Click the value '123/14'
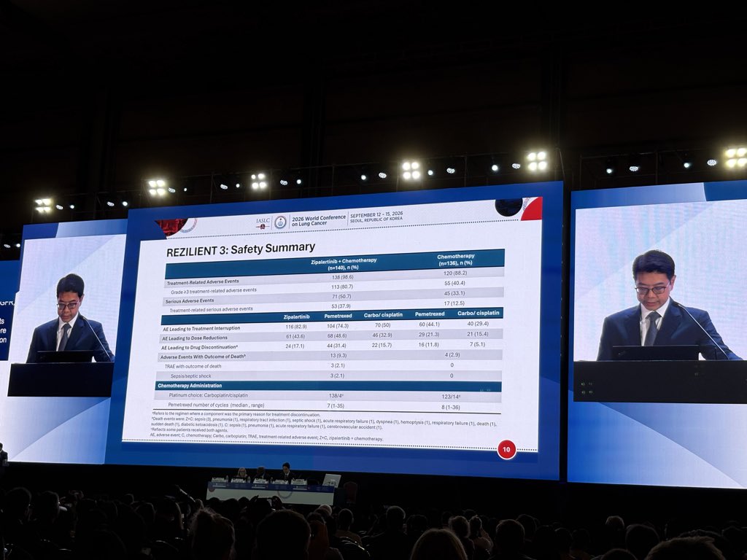This screenshot has width=747, height=560. click(x=451, y=396)
